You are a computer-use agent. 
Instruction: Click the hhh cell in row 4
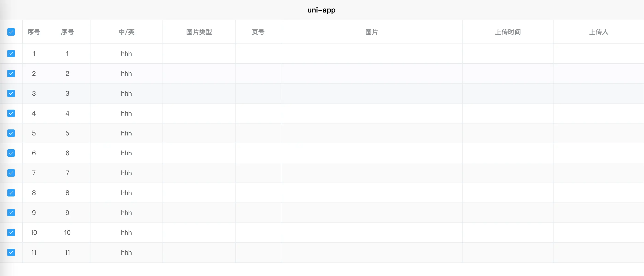[x=126, y=113]
